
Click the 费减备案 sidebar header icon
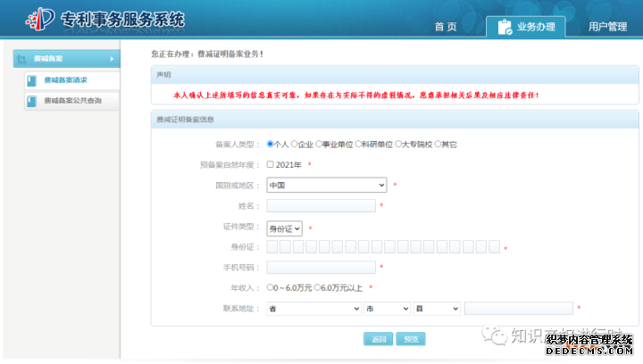(21, 59)
